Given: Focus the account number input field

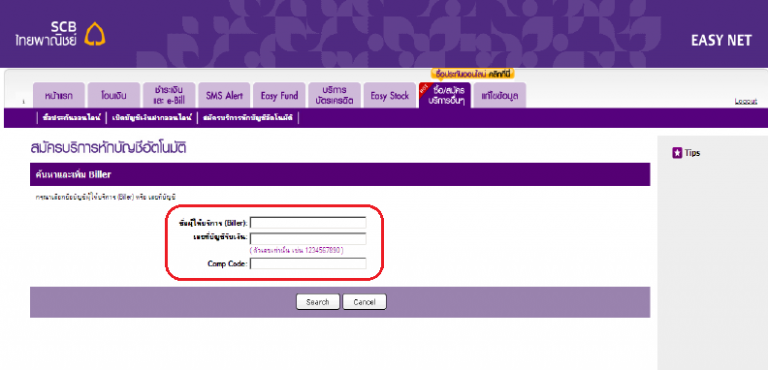Looking at the screenshot, I should [308, 239].
